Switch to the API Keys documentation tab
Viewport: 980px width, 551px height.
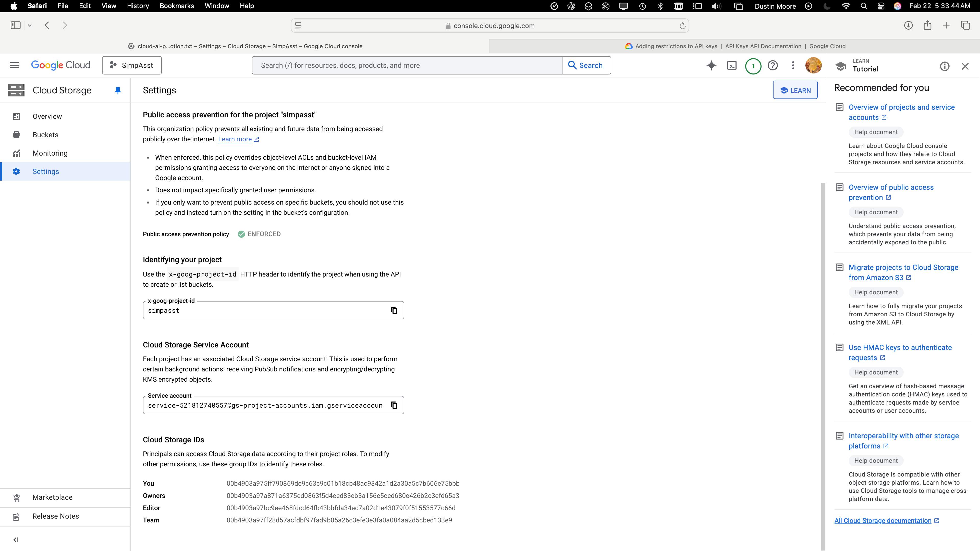click(x=734, y=46)
